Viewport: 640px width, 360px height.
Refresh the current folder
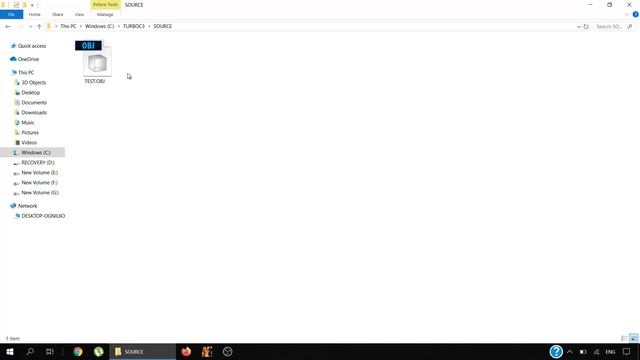coord(586,27)
